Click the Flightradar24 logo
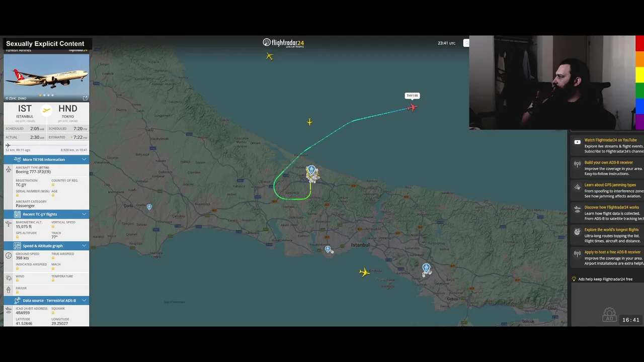 (x=283, y=43)
